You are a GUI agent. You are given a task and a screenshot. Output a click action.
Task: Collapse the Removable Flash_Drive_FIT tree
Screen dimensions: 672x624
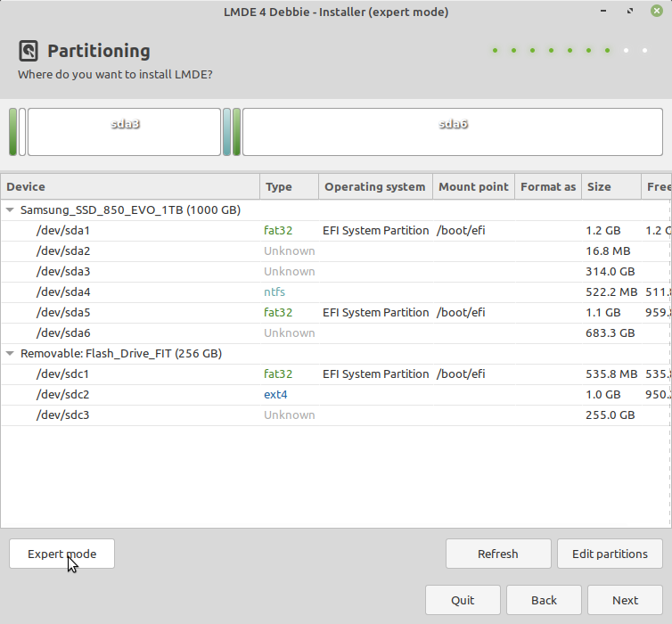11,354
